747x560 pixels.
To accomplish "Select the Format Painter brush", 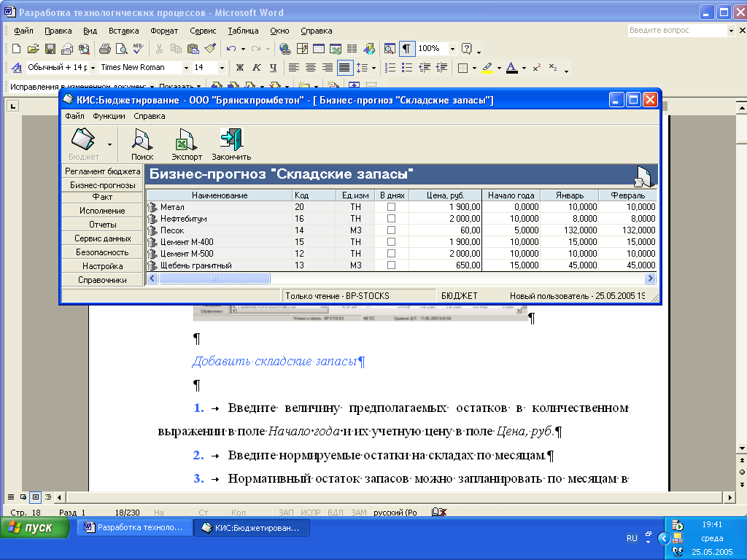I will pyautogui.click(x=209, y=49).
